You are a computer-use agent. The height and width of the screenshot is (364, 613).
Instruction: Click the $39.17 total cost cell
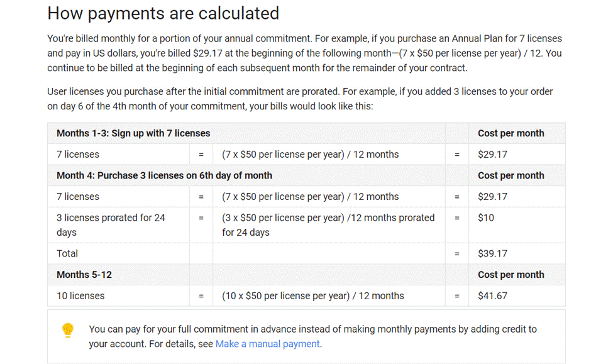click(517, 254)
